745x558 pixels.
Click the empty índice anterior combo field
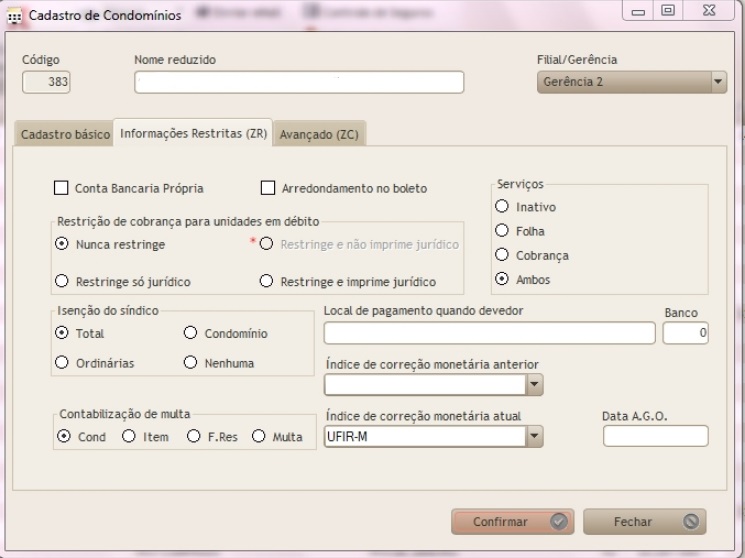(x=425, y=385)
